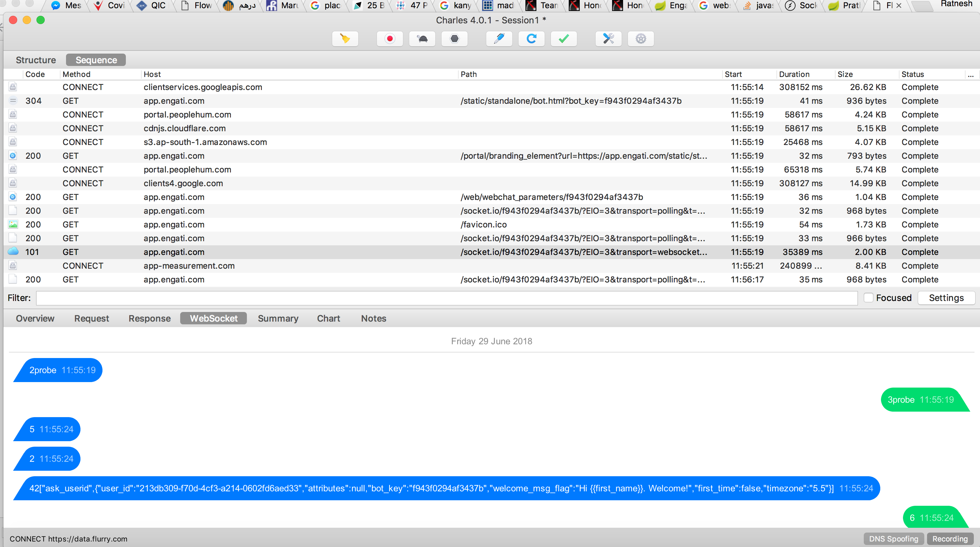Enable the Focused checkbox
The height and width of the screenshot is (547, 980).
click(869, 298)
